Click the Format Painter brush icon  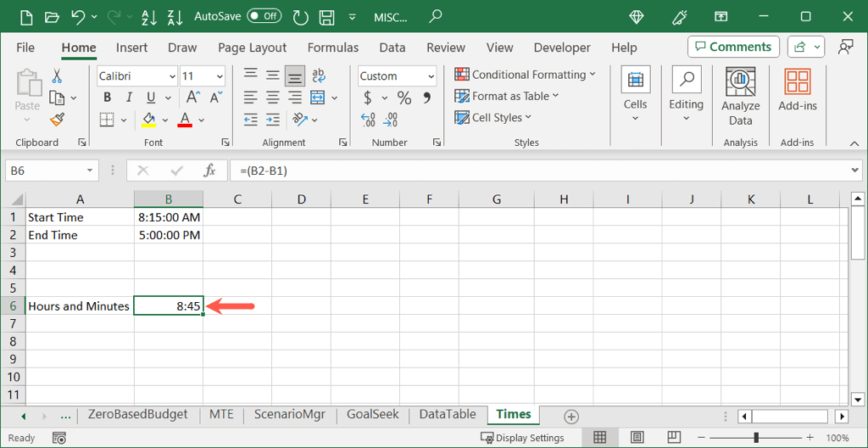tap(57, 119)
